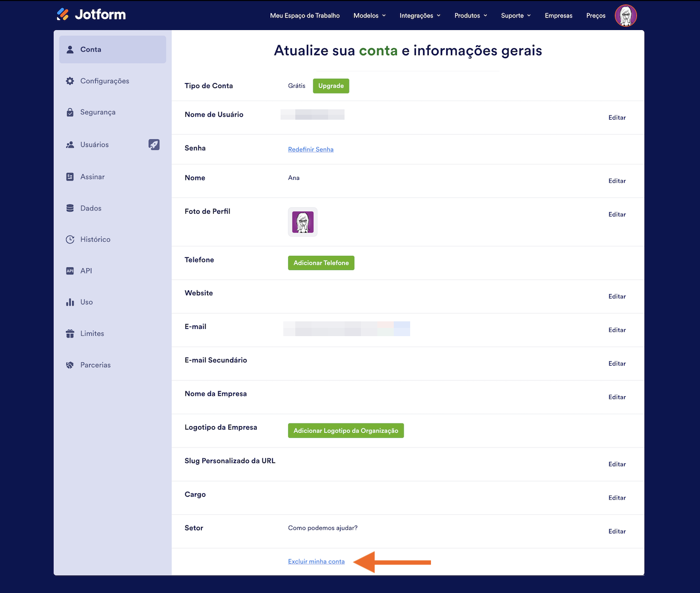The width and height of the screenshot is (700, 593).
Task: Click the 'Logotipo da Empresa' label
Action: coord(221,427)
